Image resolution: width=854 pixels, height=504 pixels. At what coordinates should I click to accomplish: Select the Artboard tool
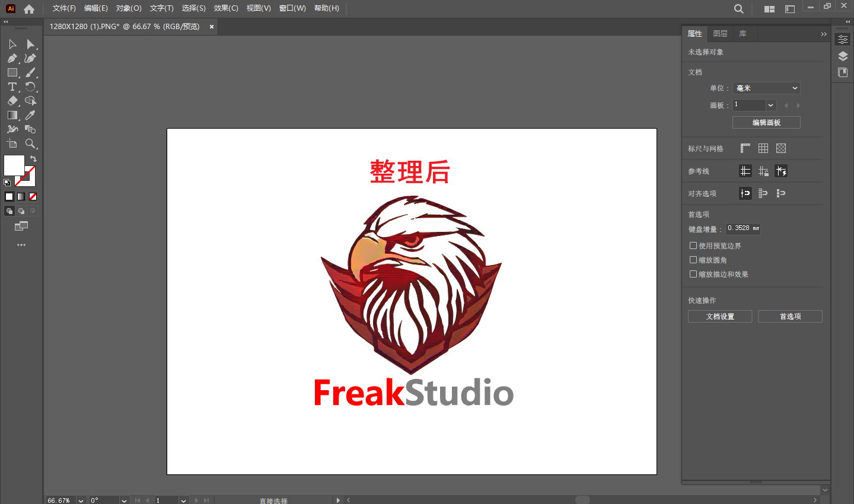(x=12, y=143)
